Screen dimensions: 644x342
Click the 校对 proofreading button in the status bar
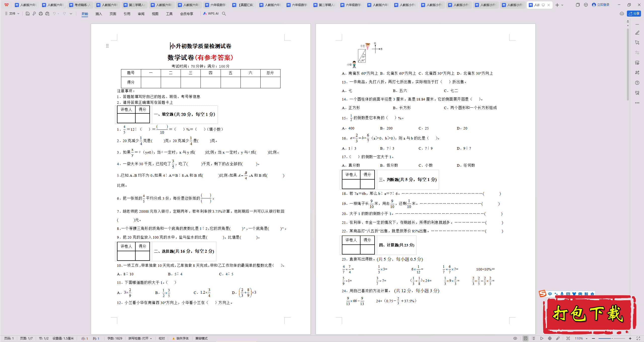162,338
